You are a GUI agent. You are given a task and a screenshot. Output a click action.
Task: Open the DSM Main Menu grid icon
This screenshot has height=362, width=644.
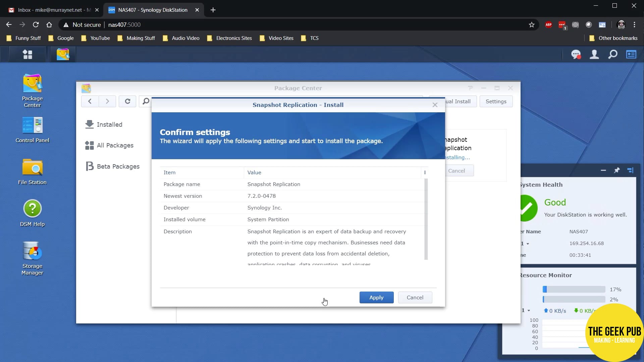pyautogui.click(x=28, y=54)
